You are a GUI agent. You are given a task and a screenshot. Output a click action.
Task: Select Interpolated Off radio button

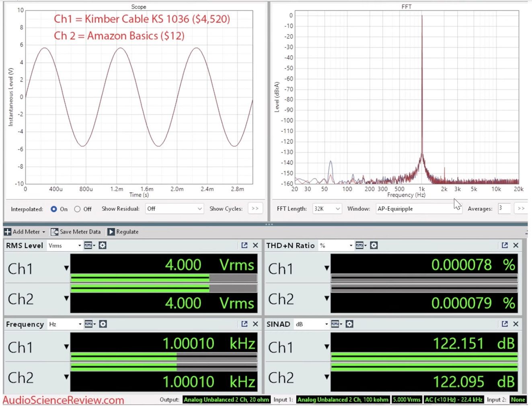[x=77, y=209]
